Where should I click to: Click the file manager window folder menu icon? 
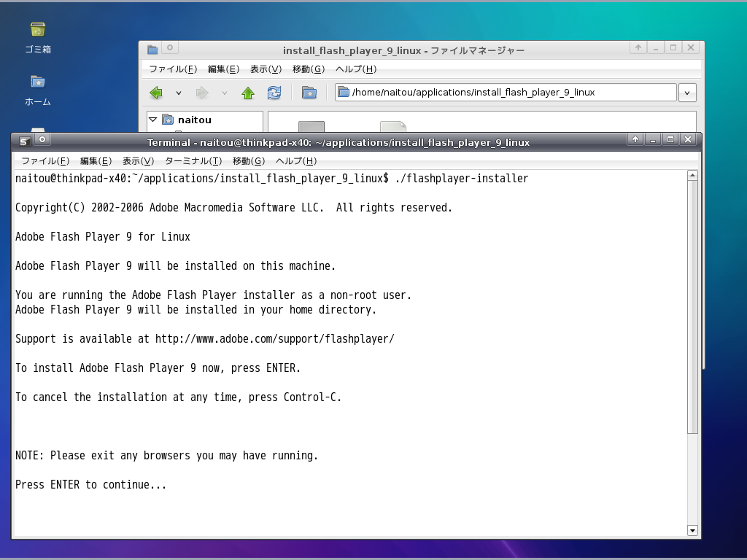tap(152, 50)
